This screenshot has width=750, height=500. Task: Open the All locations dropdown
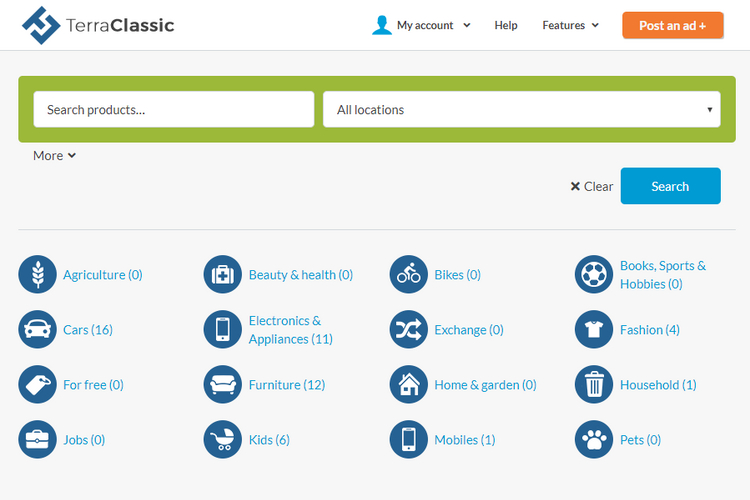521,110
